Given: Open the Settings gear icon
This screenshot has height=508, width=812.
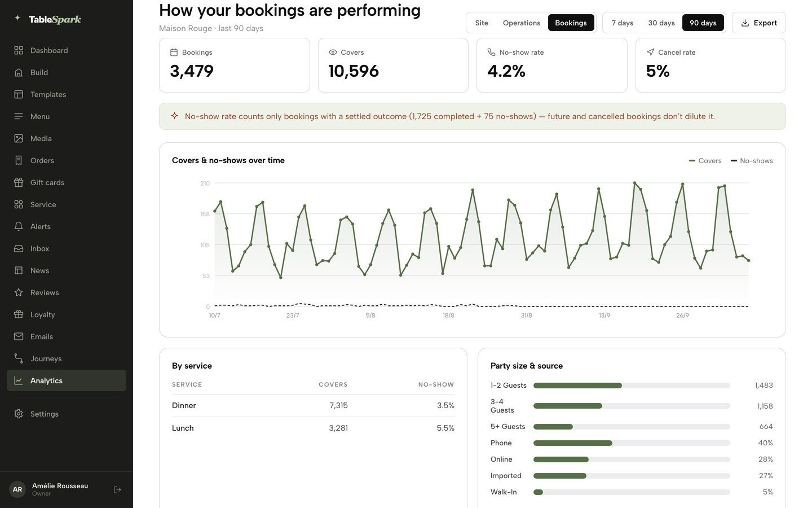Looking at the screenshot, I should click(x=19, y=414).
